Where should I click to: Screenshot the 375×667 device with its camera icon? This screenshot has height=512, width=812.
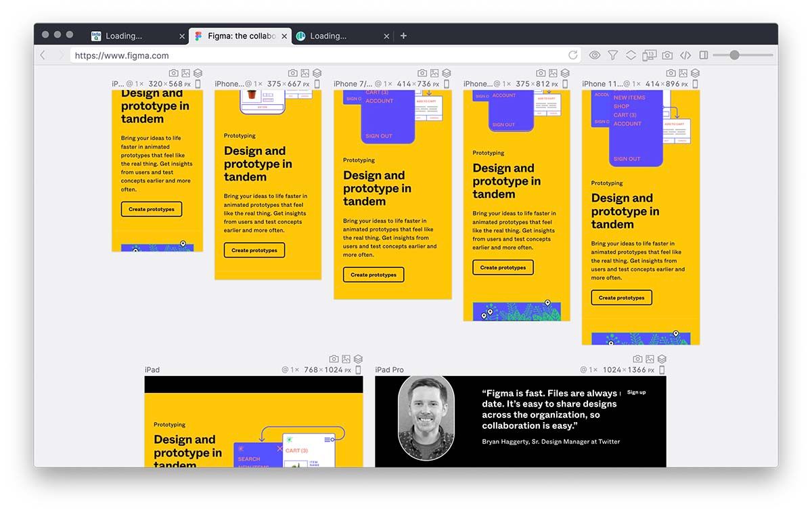(292, 73)
